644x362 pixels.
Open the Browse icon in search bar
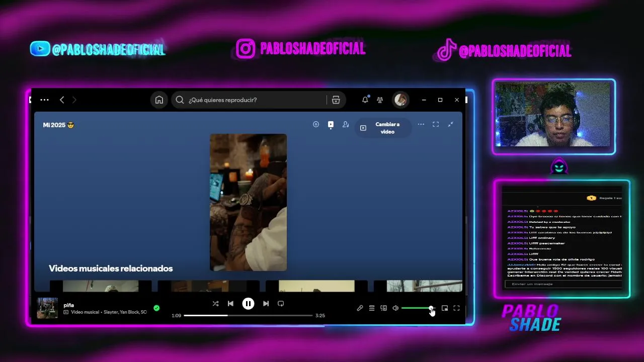[x=336, y=100]
